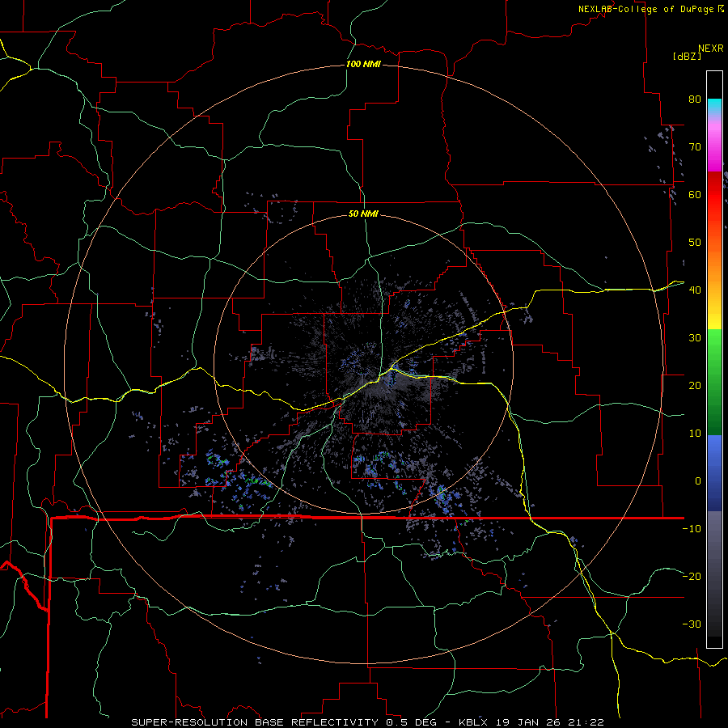This screenshot has width=728, height=728.
Task: Click the "0" value on the dBZ scale
Action: [698, 481]
